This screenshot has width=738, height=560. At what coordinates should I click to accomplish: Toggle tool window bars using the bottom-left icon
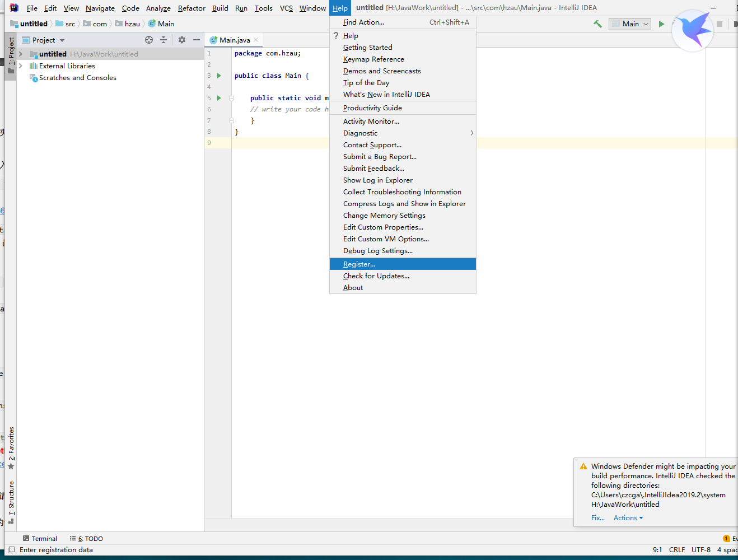pyautogui.click(x=11, y=550)
